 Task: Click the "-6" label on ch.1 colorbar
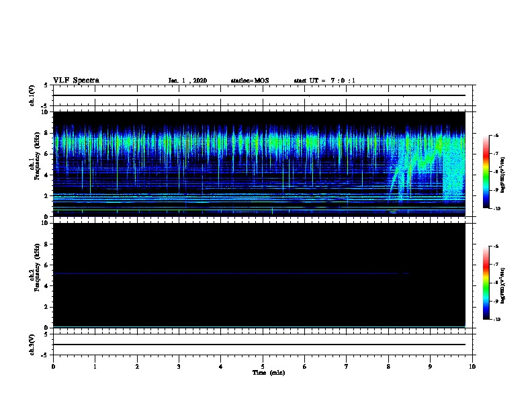pos(495,136)
